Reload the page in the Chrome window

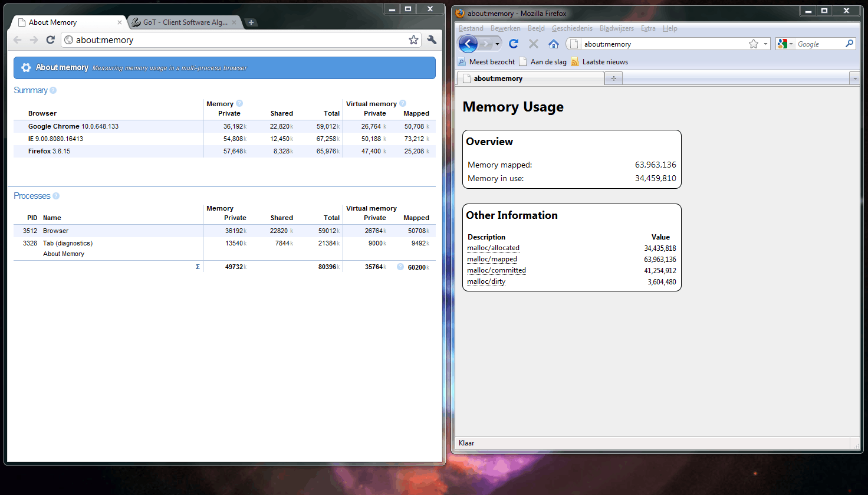[51, 40]
